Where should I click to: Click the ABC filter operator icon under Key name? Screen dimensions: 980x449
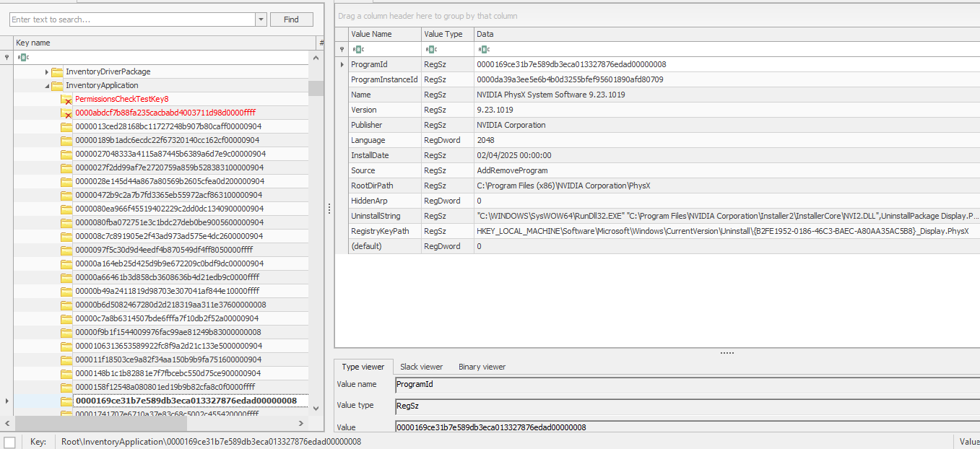click(22, 57)
